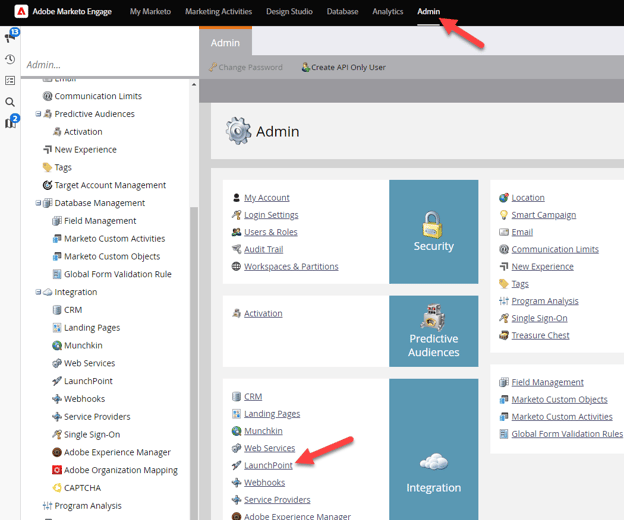Click the Admin gear icon in header
The image size is (624, 520).
click(x=238, y=131)
